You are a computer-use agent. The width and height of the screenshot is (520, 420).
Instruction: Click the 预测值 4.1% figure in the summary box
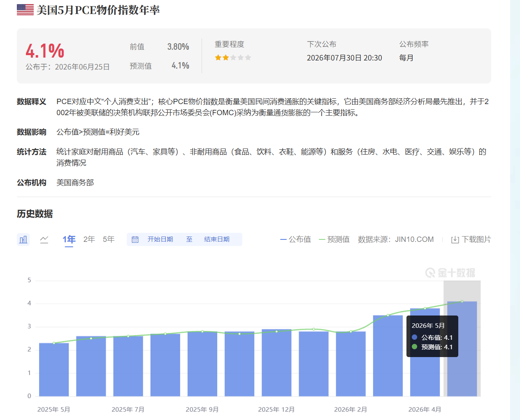click(x=180, y=66)
